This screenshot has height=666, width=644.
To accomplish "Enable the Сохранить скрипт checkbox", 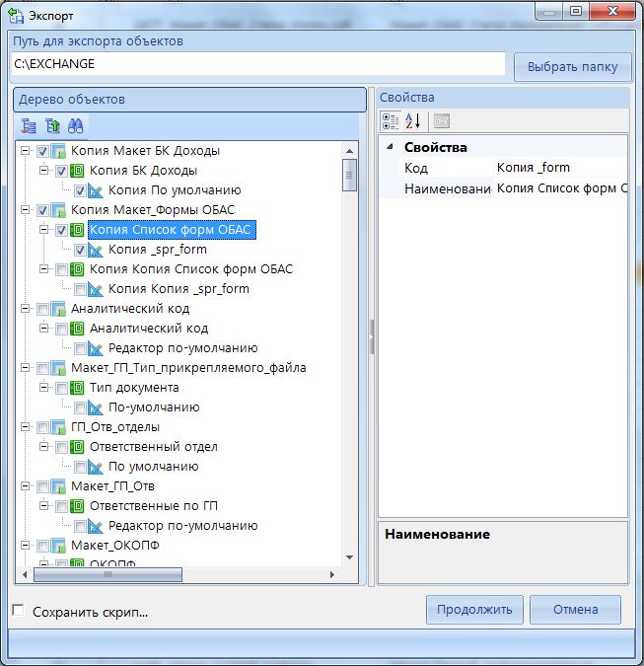I will (x=18, y=611).
